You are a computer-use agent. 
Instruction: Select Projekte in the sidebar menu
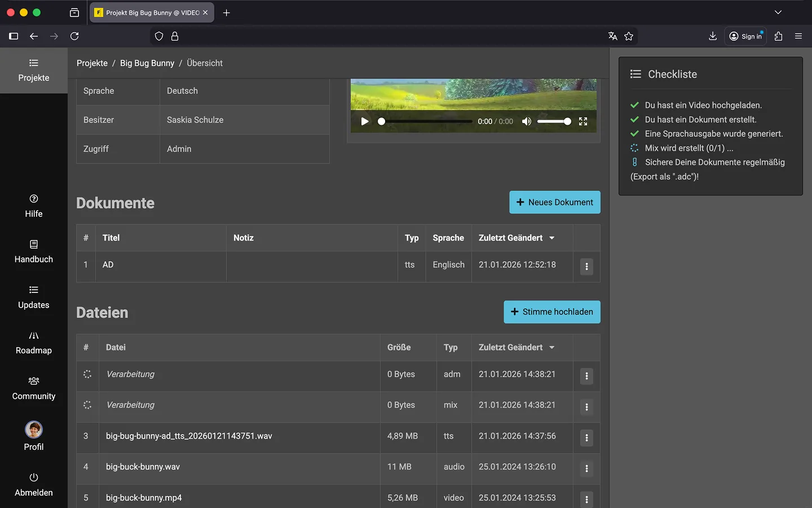pyautogui.click(x=34, y=71)
